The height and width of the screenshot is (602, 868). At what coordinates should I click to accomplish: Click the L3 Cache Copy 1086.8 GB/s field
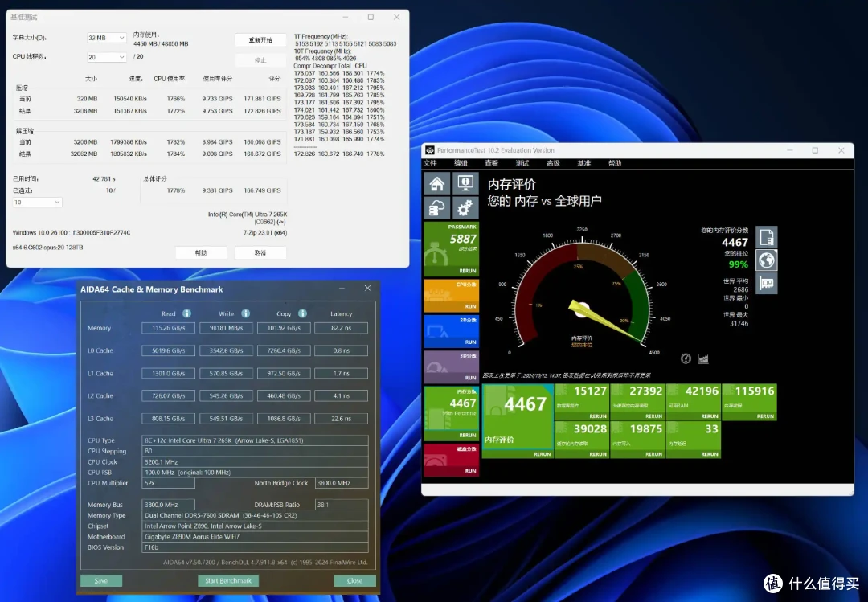click(284, 419)
